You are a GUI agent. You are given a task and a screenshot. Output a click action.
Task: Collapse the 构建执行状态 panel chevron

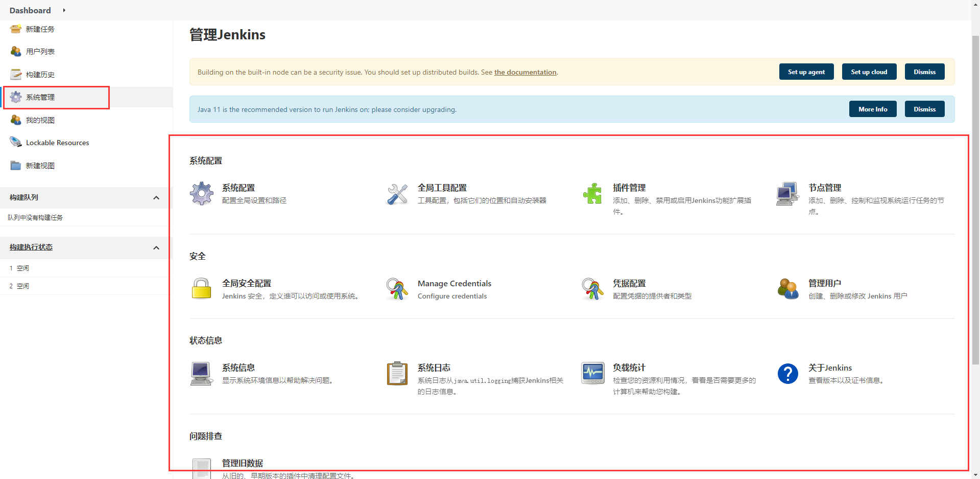[156, 248]
